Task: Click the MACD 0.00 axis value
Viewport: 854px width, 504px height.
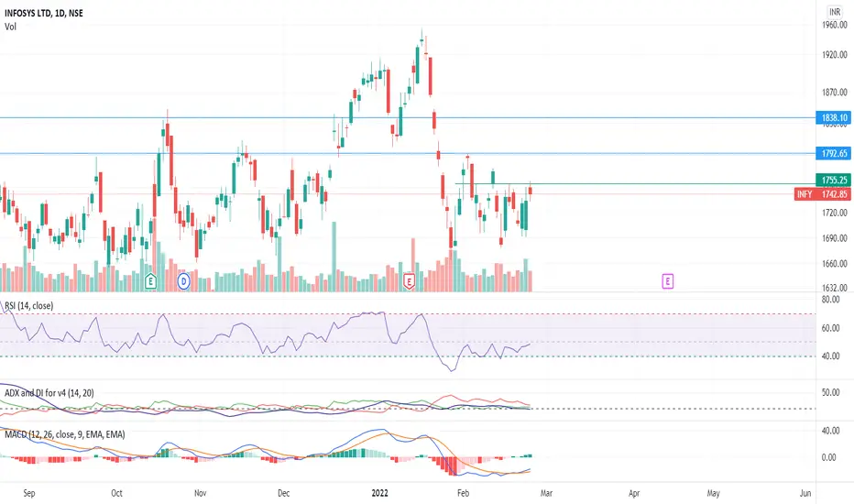Action: coord(829,457)
